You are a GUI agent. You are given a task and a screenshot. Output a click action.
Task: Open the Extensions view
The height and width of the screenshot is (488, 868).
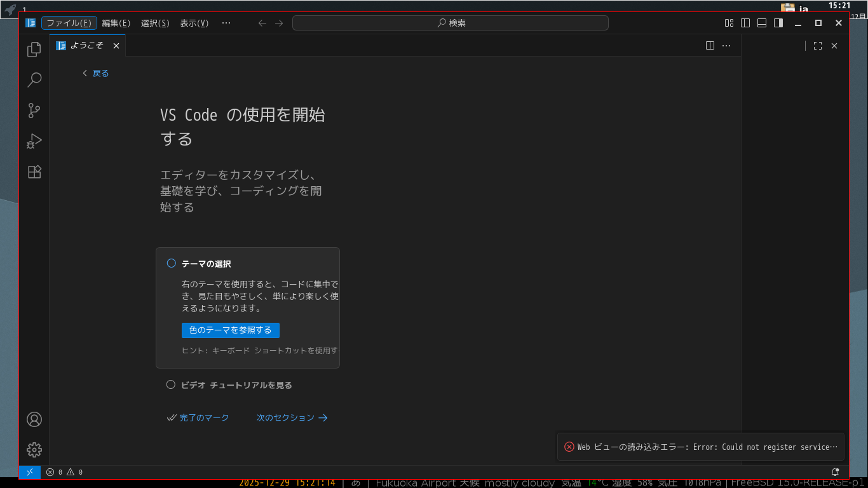click(34, 172)
